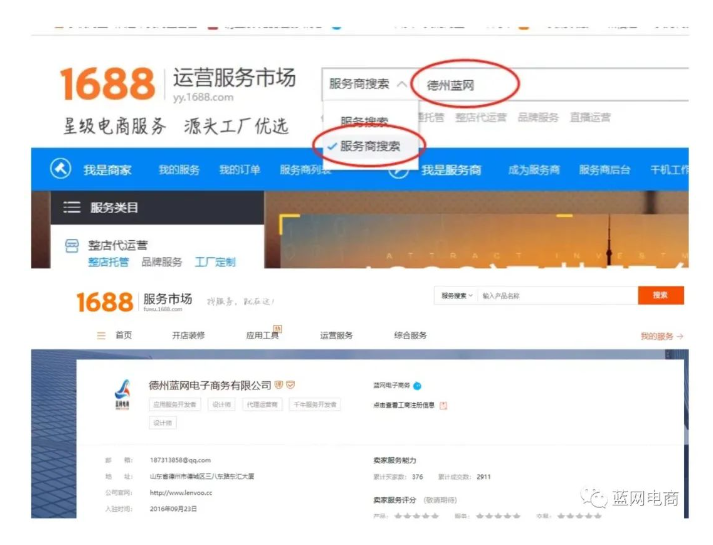Viewport: 713px width, 545px height.
Task: Open the 服务搜索 dropdown in lower search bar
Action: [455, 296]
